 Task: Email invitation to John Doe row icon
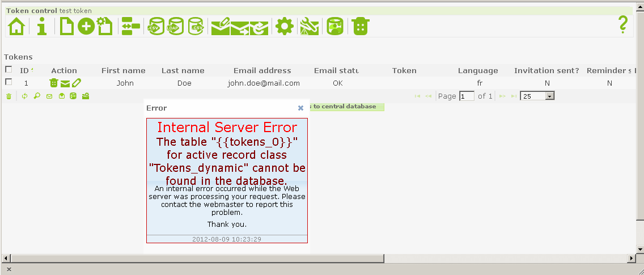[65, 84]
